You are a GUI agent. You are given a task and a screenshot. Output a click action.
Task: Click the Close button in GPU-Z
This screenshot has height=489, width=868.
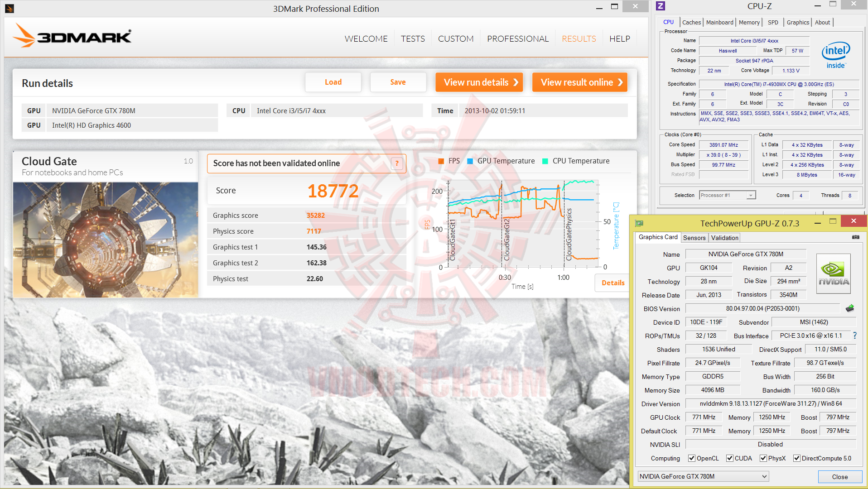(x=839, y=477)
